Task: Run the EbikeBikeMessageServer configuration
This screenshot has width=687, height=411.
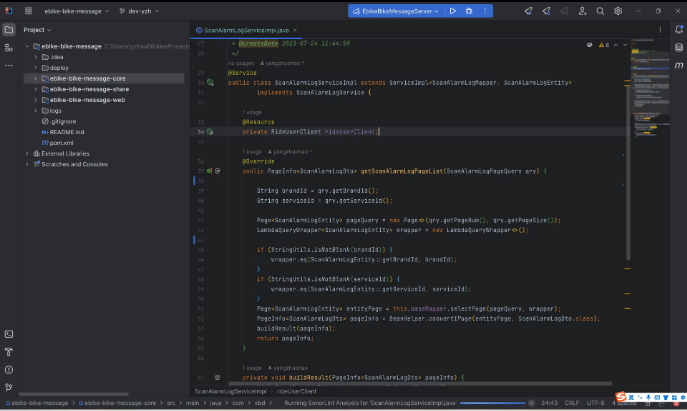Action: click(452, 11)
